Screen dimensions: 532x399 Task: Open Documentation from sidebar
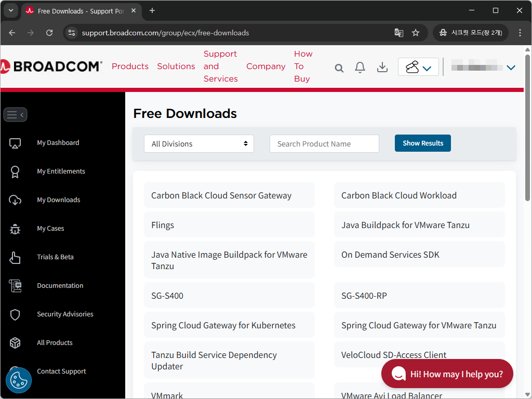tap(60, 286)
